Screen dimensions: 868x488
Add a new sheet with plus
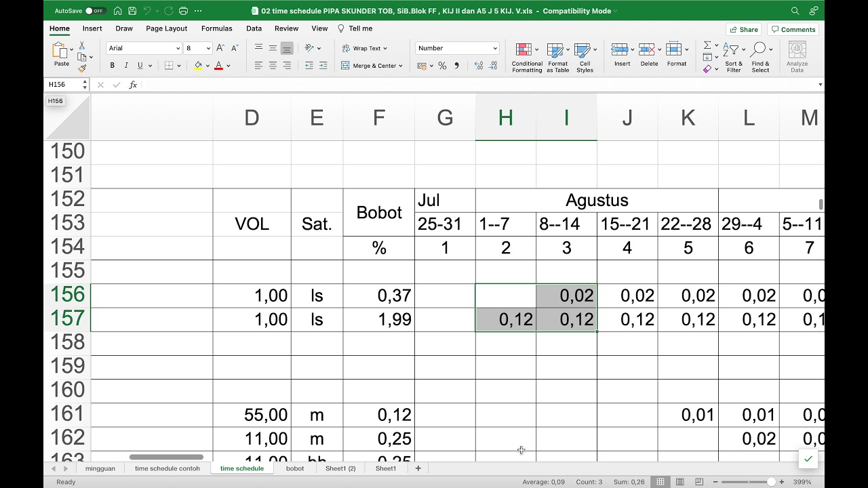click(x=418, y=468)
